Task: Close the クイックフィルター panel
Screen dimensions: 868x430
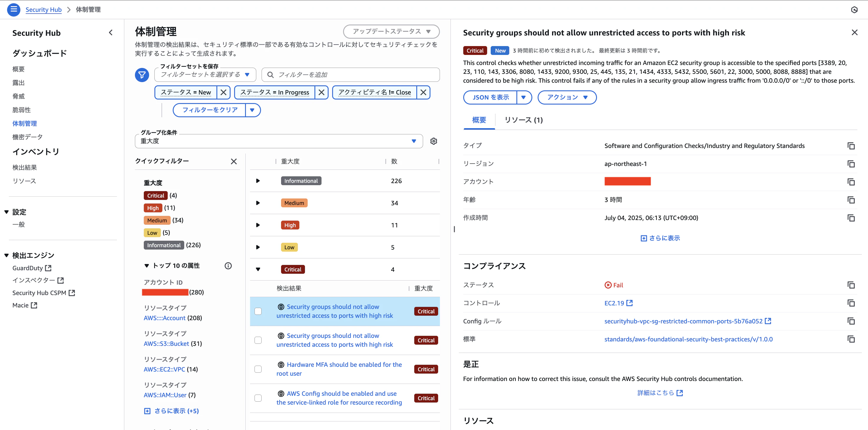Action: [234, 162]
